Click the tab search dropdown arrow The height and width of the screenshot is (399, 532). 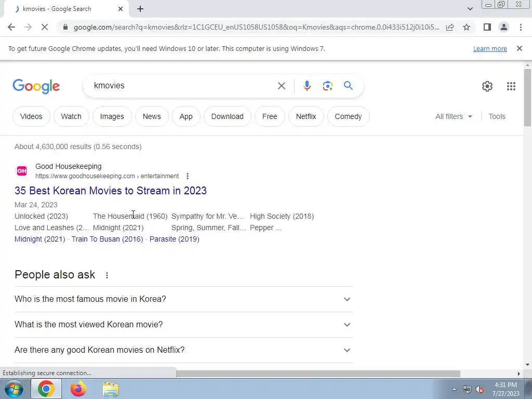tap(470, 9)
